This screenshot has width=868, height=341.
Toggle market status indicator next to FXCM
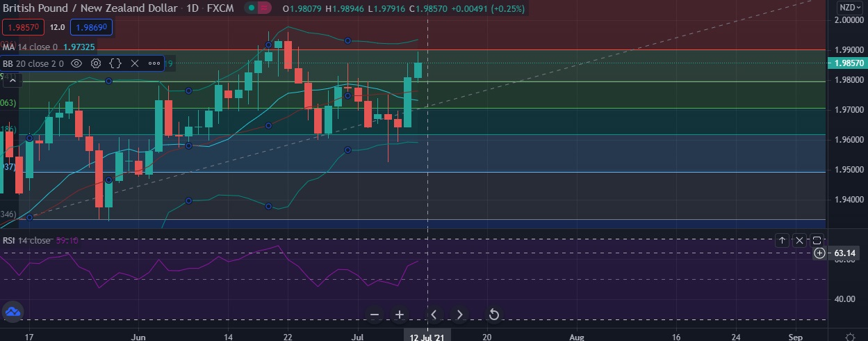259,8
